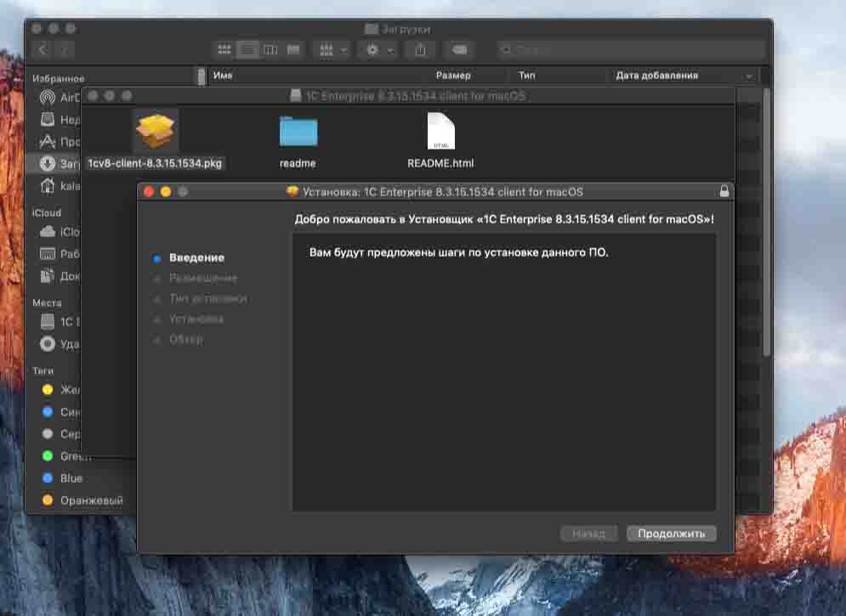
Task: Minimize the installer with yellow button
Action: (x=166, y=192)
